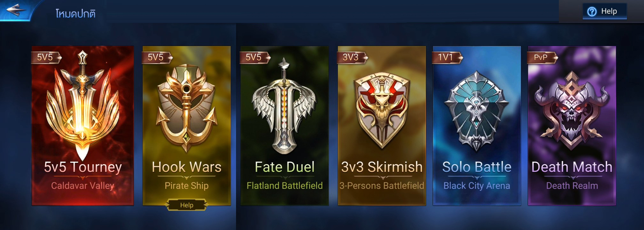The height and width of the screenshot is (230, 644).
Task: Open Help in the top bar
Action: click(604, 11)
